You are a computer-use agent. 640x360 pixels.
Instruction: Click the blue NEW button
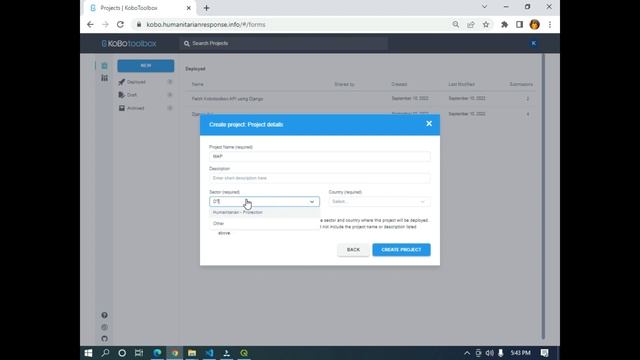click(x=146, y=66)
